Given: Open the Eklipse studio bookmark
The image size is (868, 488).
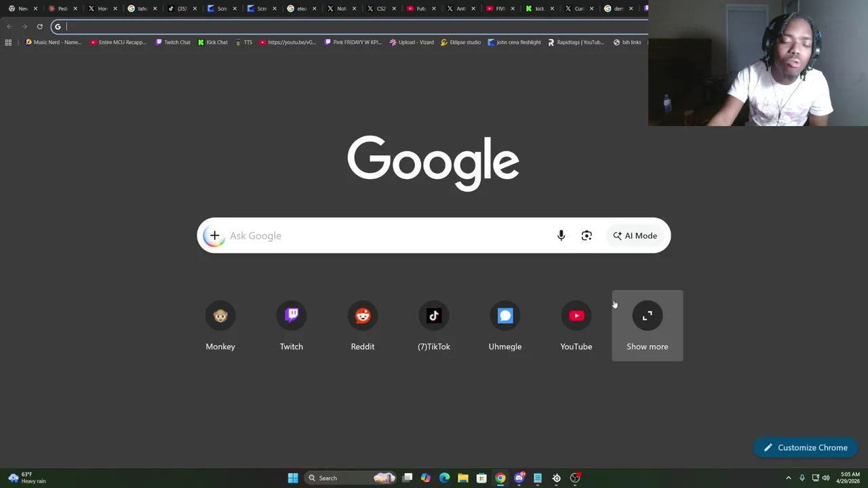Looking at the screenshot, I should pos(460,42).
